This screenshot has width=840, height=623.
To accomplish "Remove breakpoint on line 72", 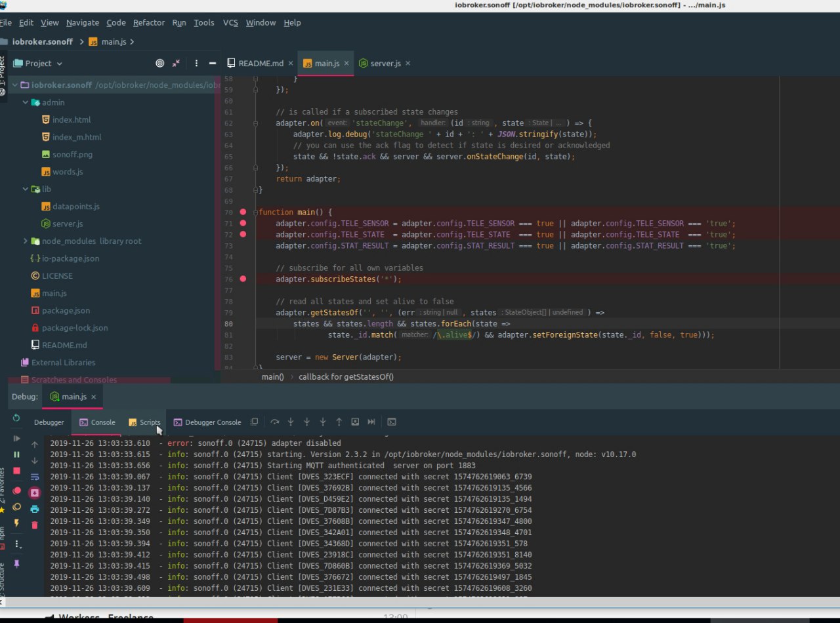I will pyautogui.click(x=243, y=234).
